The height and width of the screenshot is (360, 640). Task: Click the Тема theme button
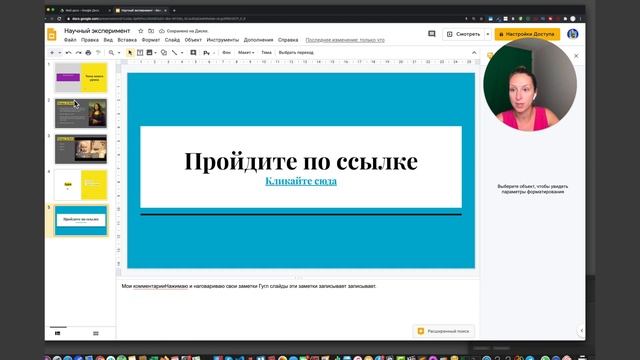[x=266, y=53]
